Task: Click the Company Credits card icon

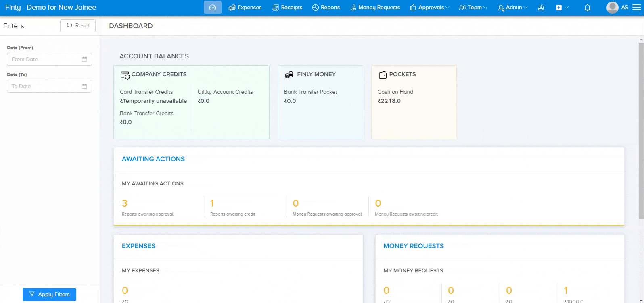Action: pos(125,75)
